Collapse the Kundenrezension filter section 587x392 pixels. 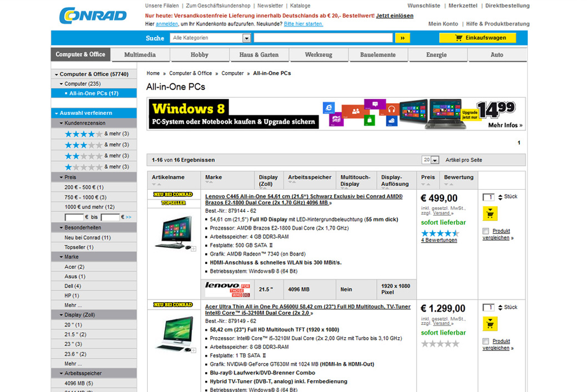tap(62, 123)
